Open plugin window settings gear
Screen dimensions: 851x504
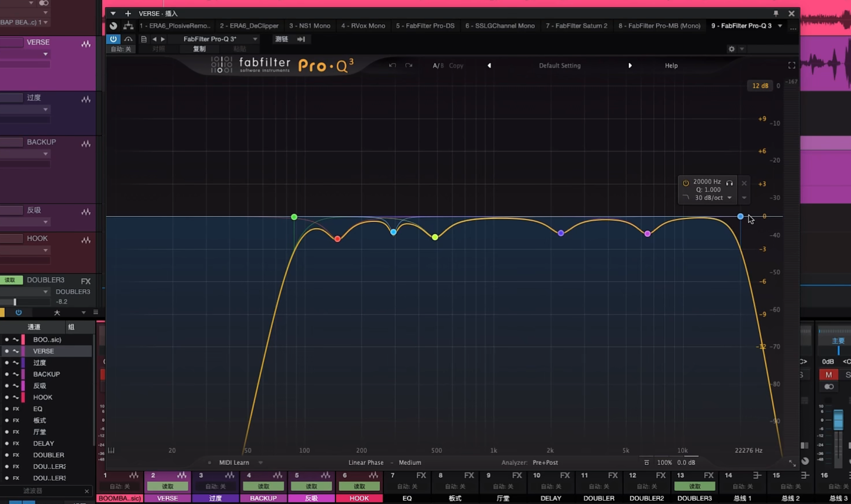(x=731, y=49)
